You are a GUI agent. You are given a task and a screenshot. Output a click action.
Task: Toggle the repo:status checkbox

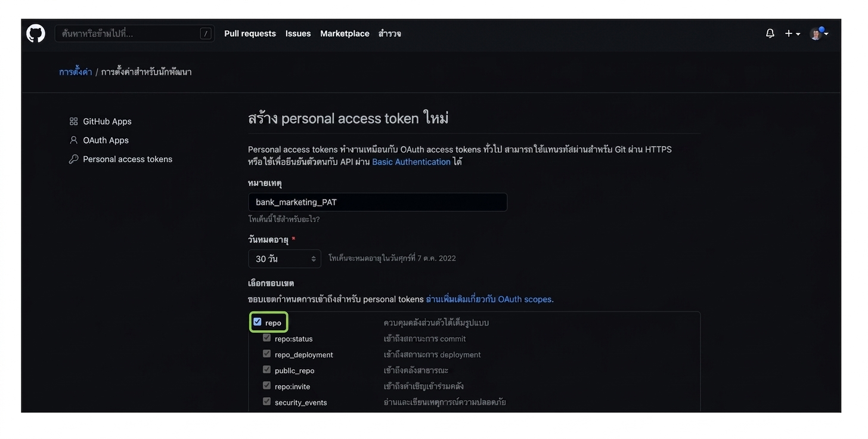tap(266, 338)
